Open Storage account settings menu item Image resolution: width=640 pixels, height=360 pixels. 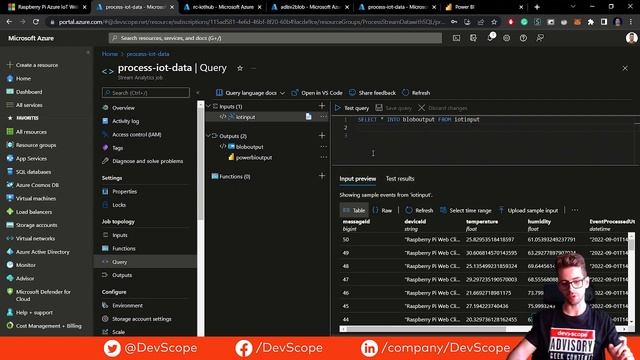pyautogui.click(x=141, y=319)
